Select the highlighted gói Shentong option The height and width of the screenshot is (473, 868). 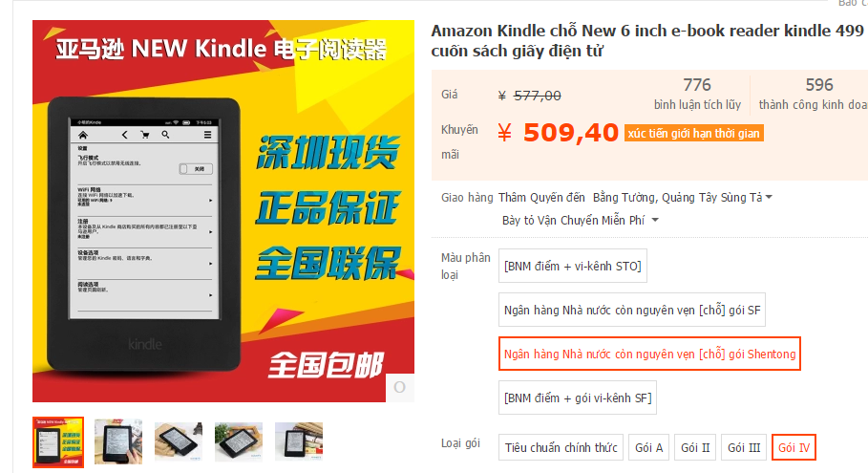tap(649, 354)
